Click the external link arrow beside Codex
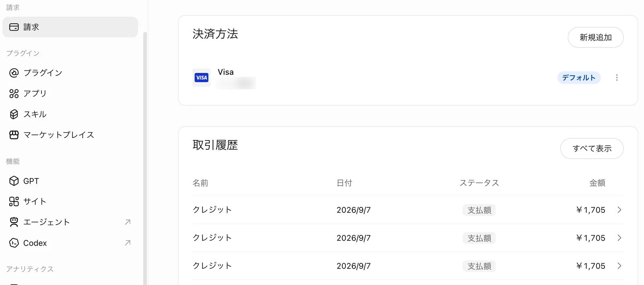Image resolution: width=644 pixels, height=285 pixels. [x=128, y=243]
